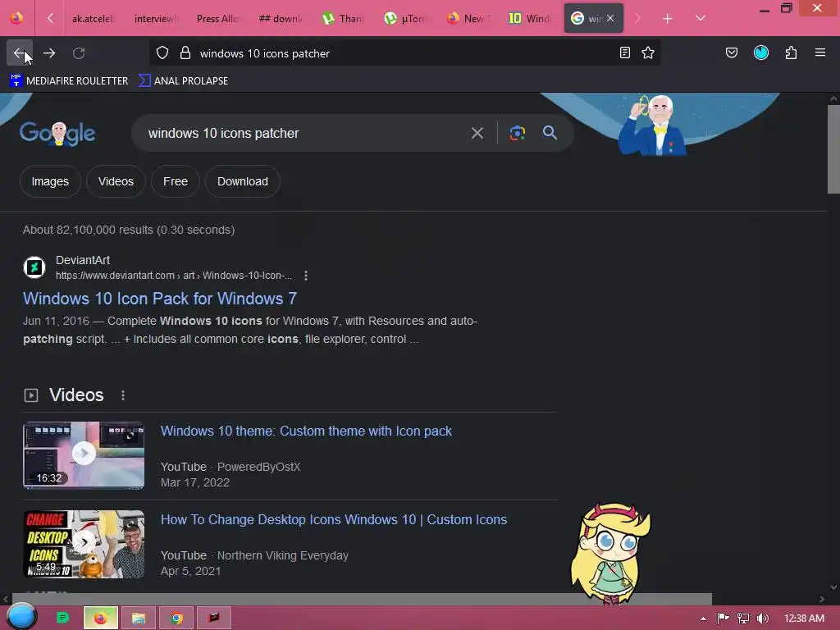The width and height of the screenshot is (840, 630).
Task: Open the Videos section three-dot menu
Action: pyautogui.click(x=123, y=395)
